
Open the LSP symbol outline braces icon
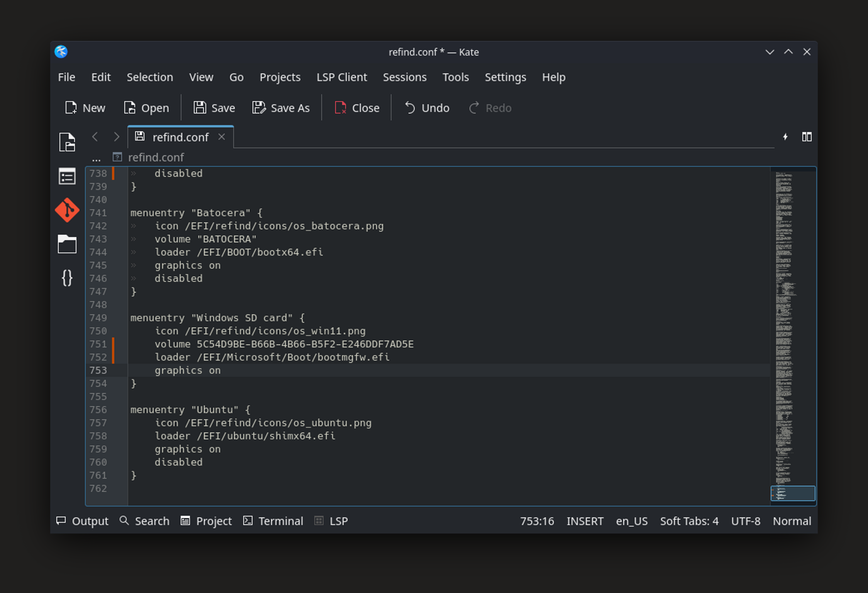click(67, 278)
